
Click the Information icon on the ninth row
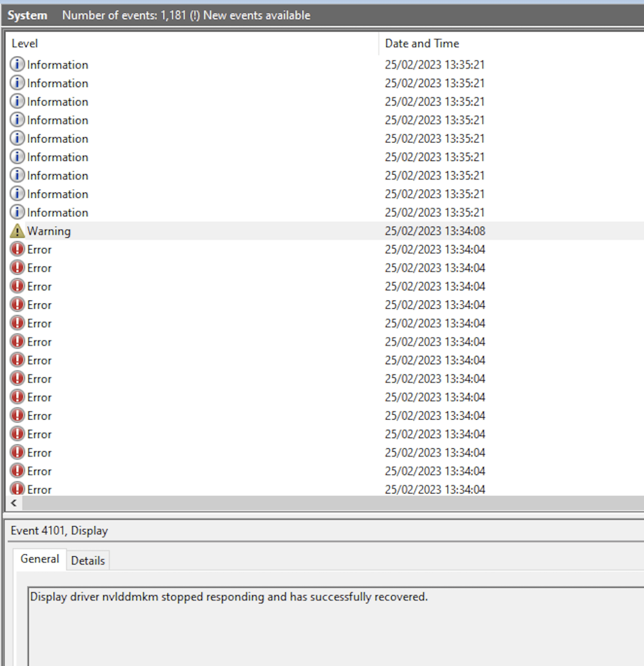pyautogui.click(x=16, y=212)
